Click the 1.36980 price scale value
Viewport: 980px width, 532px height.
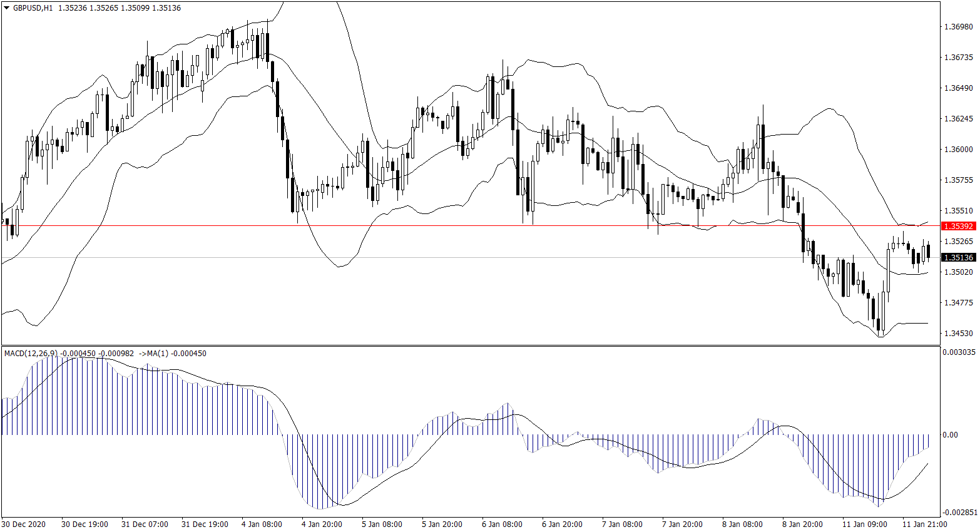click(x=958, y=27)
